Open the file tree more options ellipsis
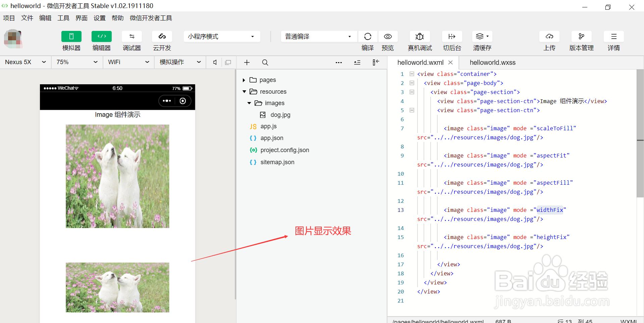Viewport: 644px width, 323px height. click(x=339, y=62)
